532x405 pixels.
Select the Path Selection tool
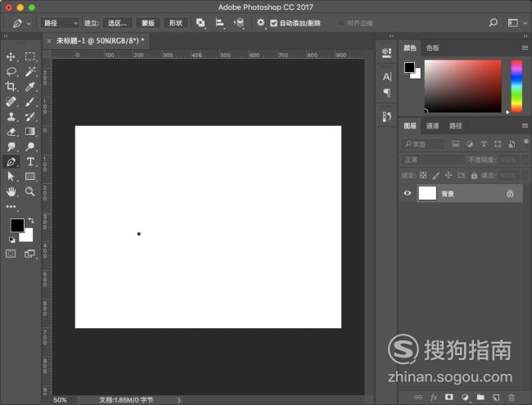[x=11, y=177]
